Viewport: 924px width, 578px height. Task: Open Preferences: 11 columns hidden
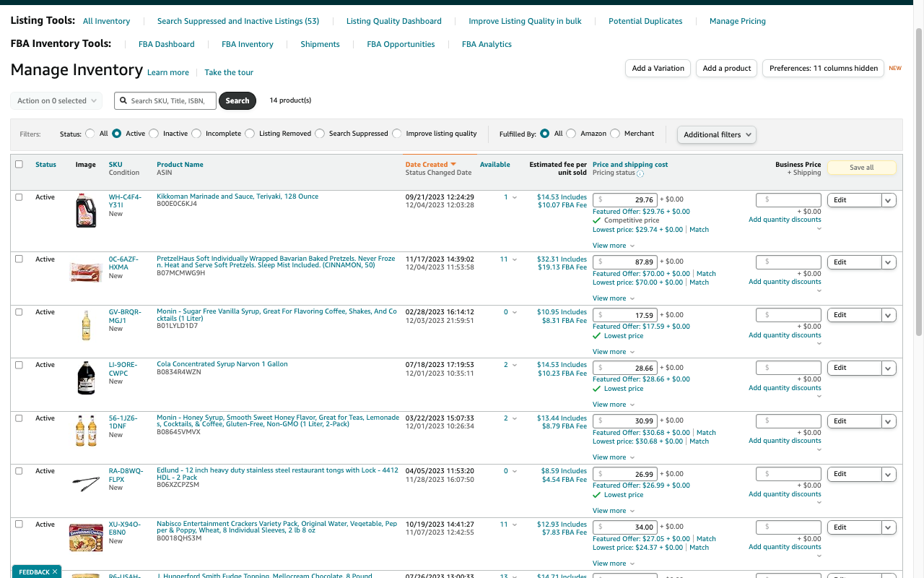824,69
